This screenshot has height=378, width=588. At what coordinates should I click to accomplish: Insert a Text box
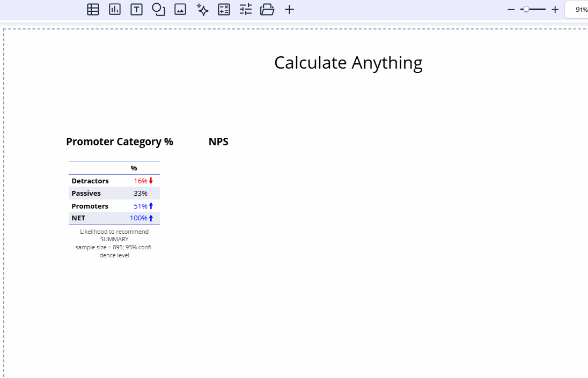pyautogui.click(x=136, y=9)
